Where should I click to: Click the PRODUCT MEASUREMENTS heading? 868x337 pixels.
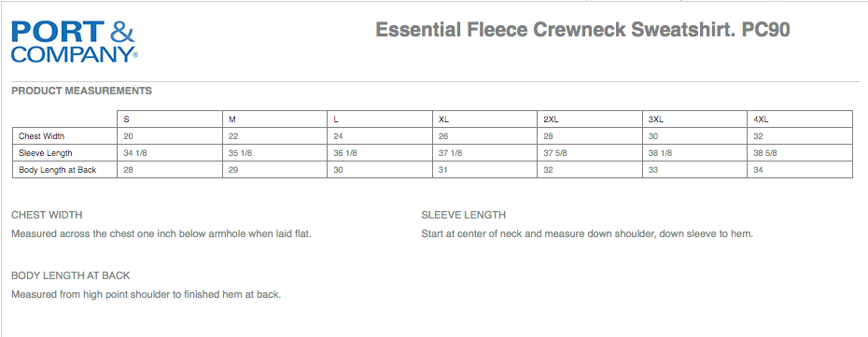pos(81,91)
